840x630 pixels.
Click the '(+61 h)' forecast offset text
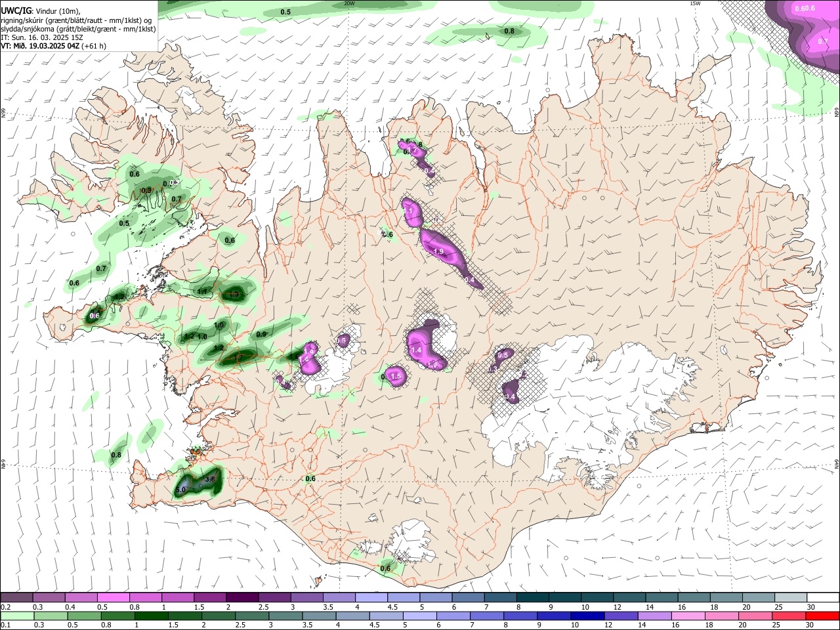coord(94,46)
